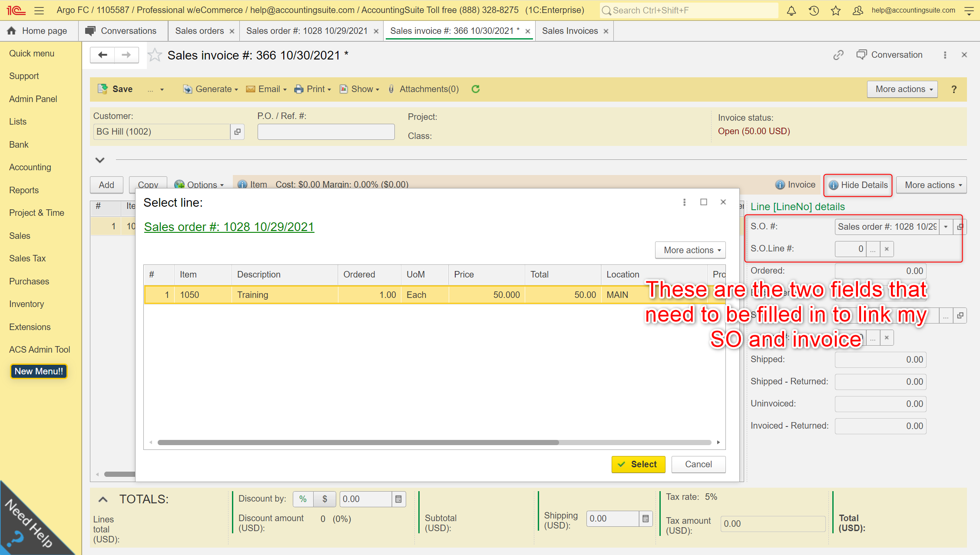The height and width of the screenshot is (555, 980).
Task: Open the Sales order #: 1028 link
Action: [x=229, y=227]
